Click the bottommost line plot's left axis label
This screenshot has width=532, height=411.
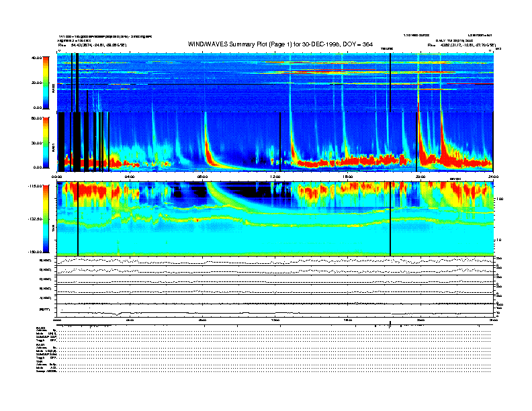(x=45, y=310)
